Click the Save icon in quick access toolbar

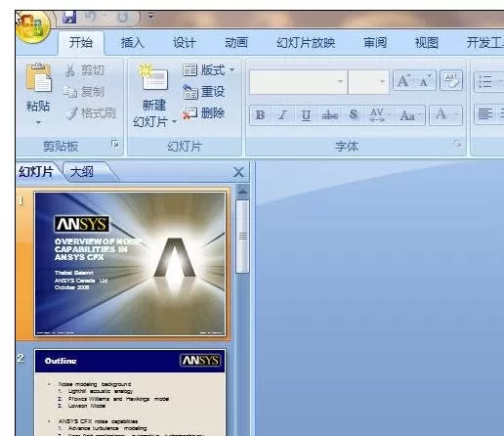(x=69, y=18)
